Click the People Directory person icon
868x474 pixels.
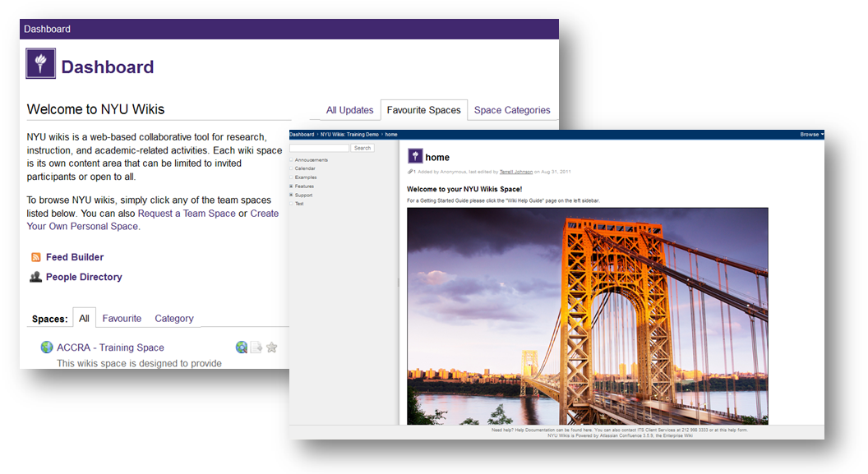point(36,278)
